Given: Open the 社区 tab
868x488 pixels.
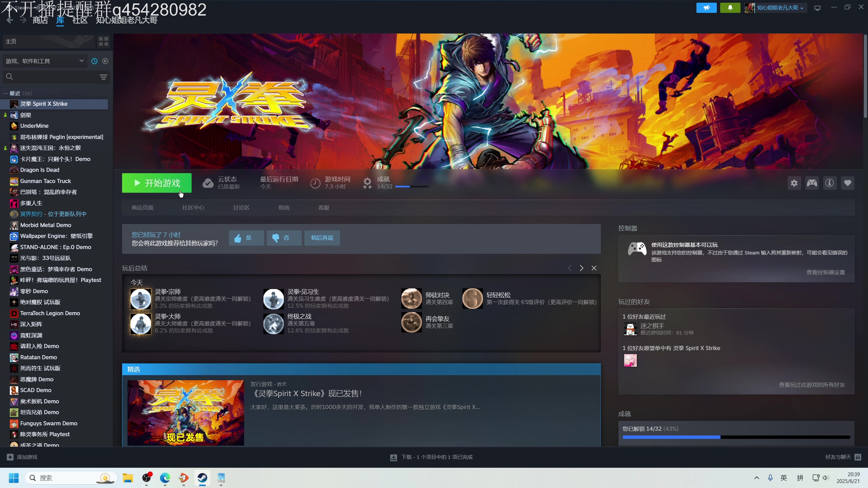Looking at the screenshot, I should coord(80,20).
